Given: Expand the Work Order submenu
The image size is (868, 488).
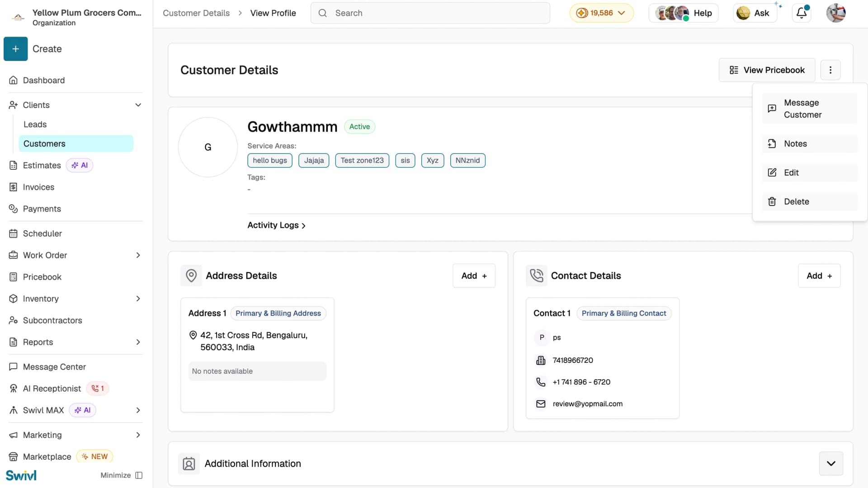Looking at the screenshot, I should tap(138, 255).
